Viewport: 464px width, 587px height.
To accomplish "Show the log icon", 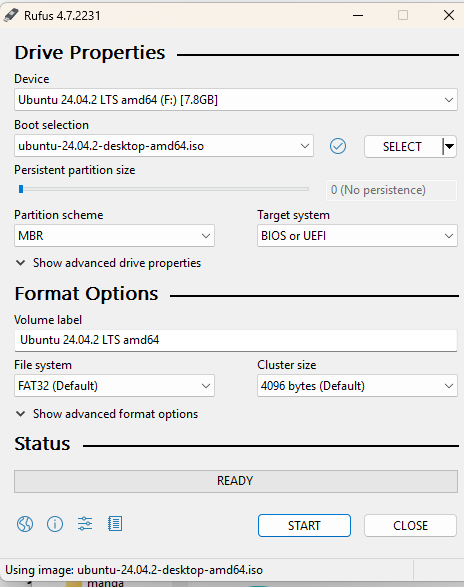I will (115, 524).
